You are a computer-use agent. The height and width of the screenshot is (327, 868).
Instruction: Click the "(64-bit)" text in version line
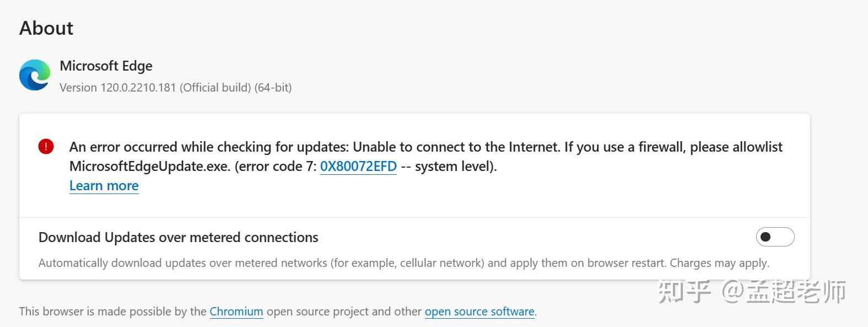[273, 88]
